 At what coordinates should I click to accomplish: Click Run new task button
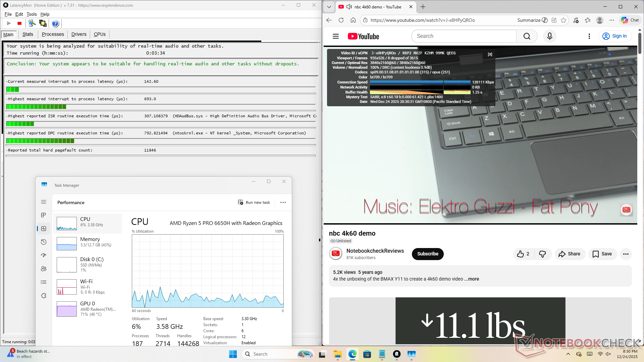coord(254,202)
